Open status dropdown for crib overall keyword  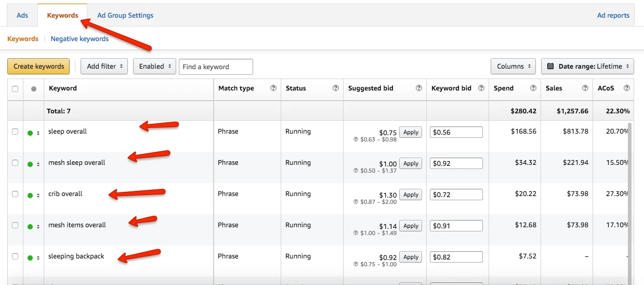coord(34,196)
